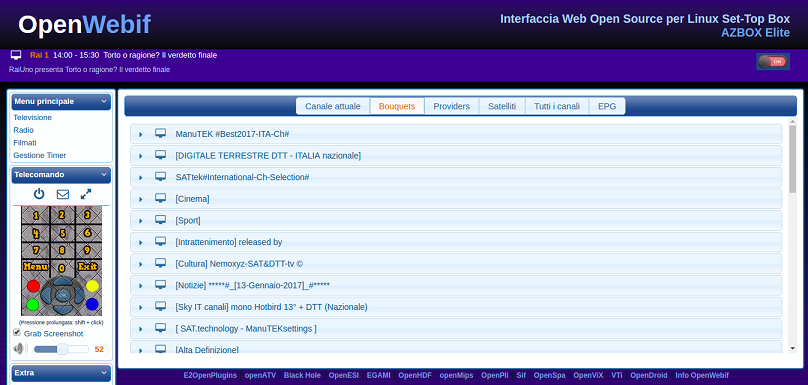The width and height of the screenshot is (808, 385).
Task: Tap remote key 6
Action: click(88, 232)
